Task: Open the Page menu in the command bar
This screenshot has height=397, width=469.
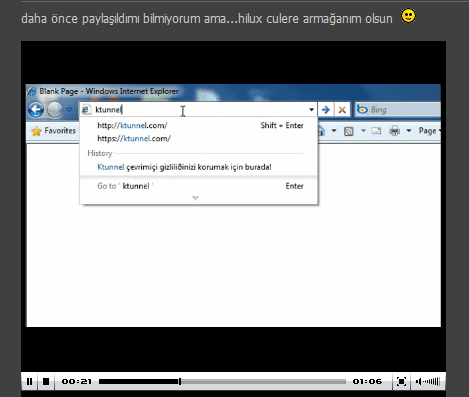Action: (429, 131)
